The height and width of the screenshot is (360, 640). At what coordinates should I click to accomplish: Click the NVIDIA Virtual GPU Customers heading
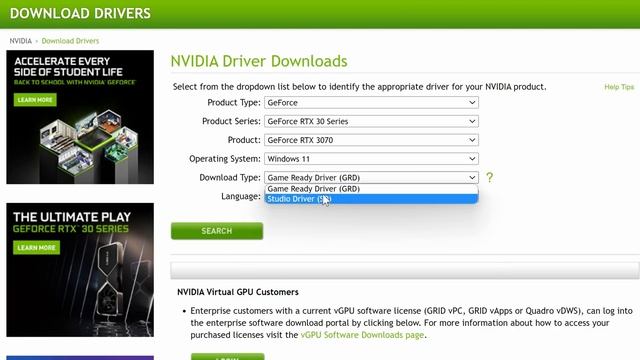pyautogui.click(x=238, y=292)
